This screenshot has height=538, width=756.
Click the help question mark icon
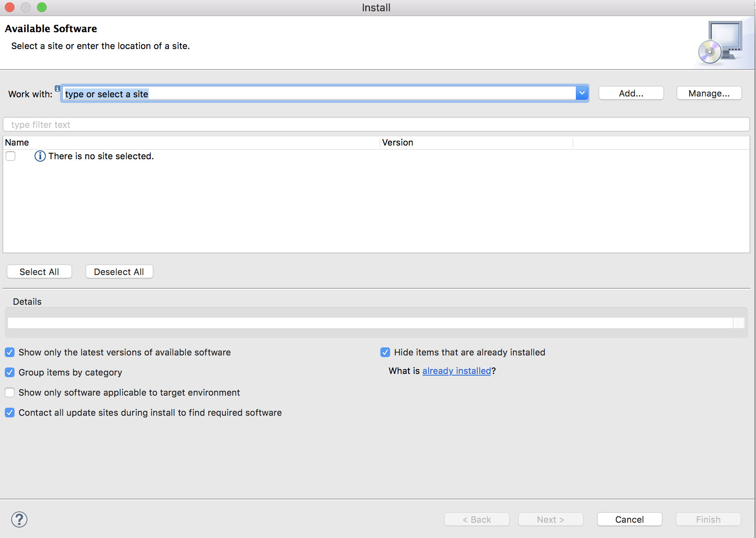(19, 519)
